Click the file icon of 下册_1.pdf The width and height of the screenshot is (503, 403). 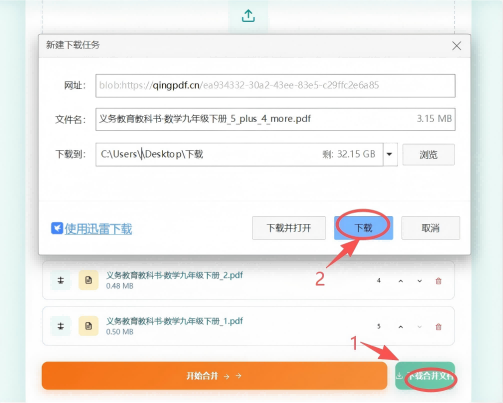coord(88,326)
